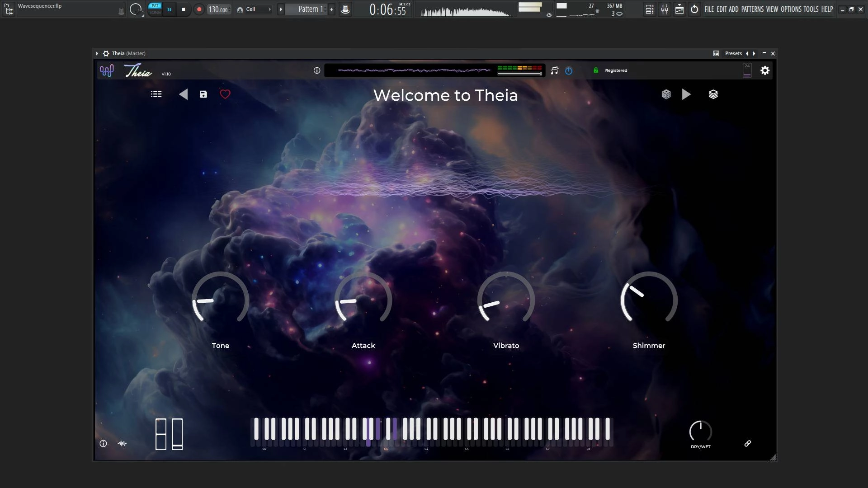Image resolution: width=868 pixels, height=488 pixels.
Task: Toggle the metronome icon
Action: (345, 9)
